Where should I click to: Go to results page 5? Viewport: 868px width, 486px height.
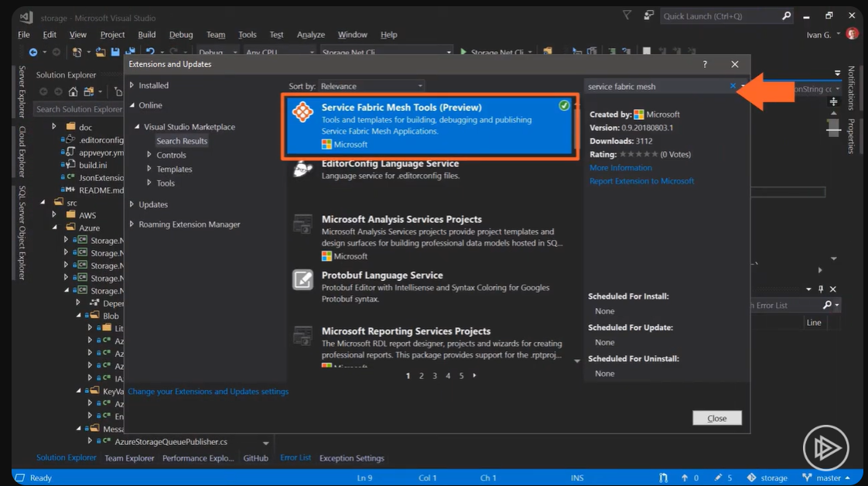(x=461, y=376)
